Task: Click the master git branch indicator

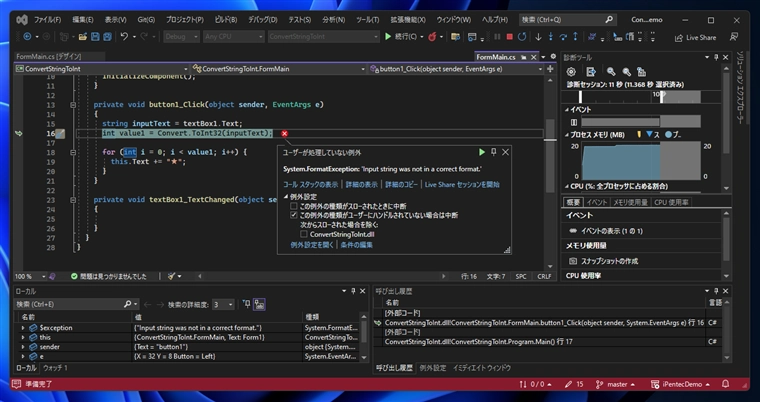Action: [x=616, y=384]
